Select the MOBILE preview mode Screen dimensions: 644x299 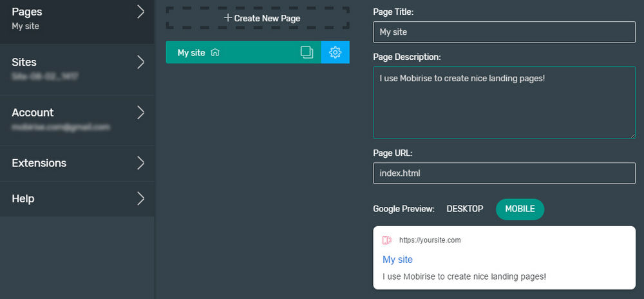[x=520, y=209]
